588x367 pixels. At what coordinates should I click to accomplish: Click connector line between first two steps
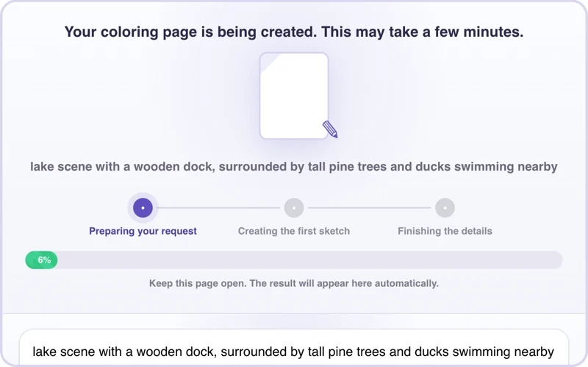click(x=218, y=208)
